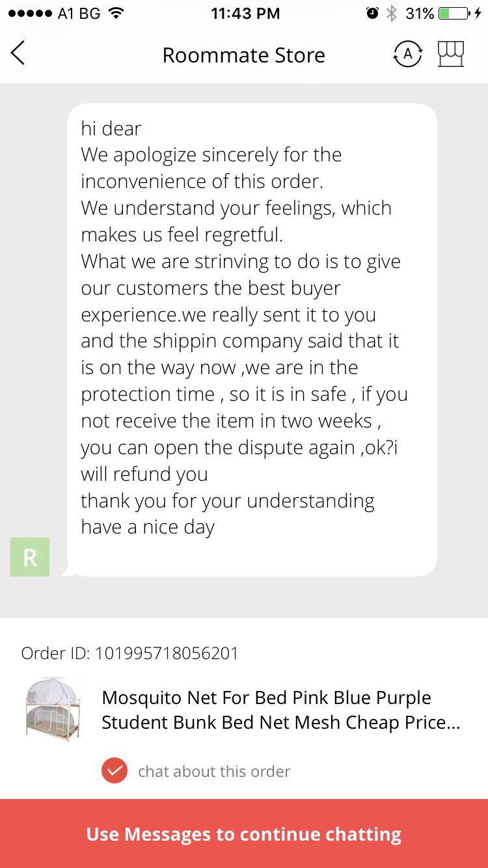Image resolution: width=488 pixels, height=868 pixels.
Task: Tap the 31% battery percentage
Action: coord(419,13)
